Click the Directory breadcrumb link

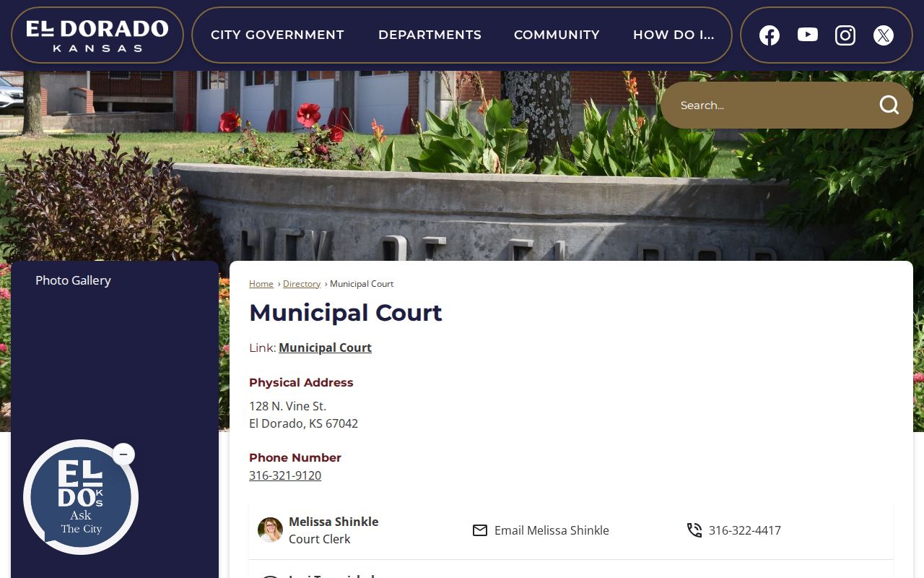tap(302, 284)
